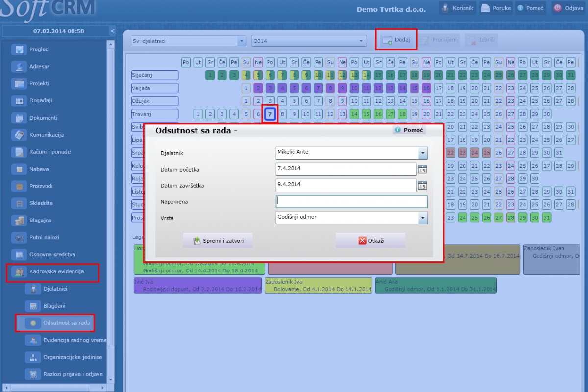Image resolution: width=588 pixels, height=392 pixels.
Task: Click the Razlozi prijave i odjave icon
Action: 33,374
